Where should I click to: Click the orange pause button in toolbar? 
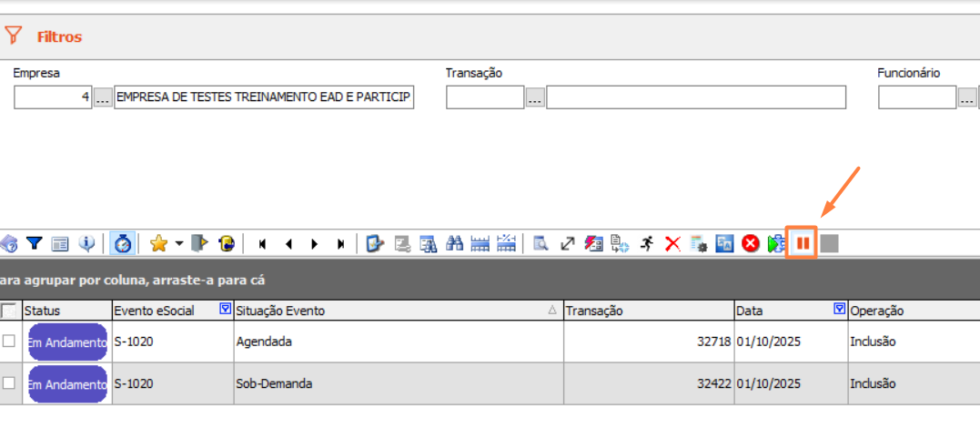[803, 243]
